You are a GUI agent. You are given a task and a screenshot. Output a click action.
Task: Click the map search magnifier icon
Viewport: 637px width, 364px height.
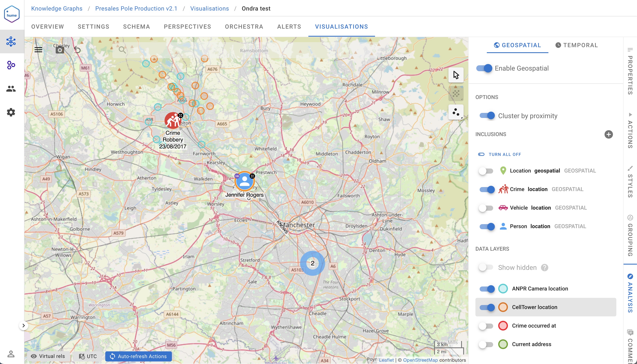pyautogui.click(x=122, y=50)
